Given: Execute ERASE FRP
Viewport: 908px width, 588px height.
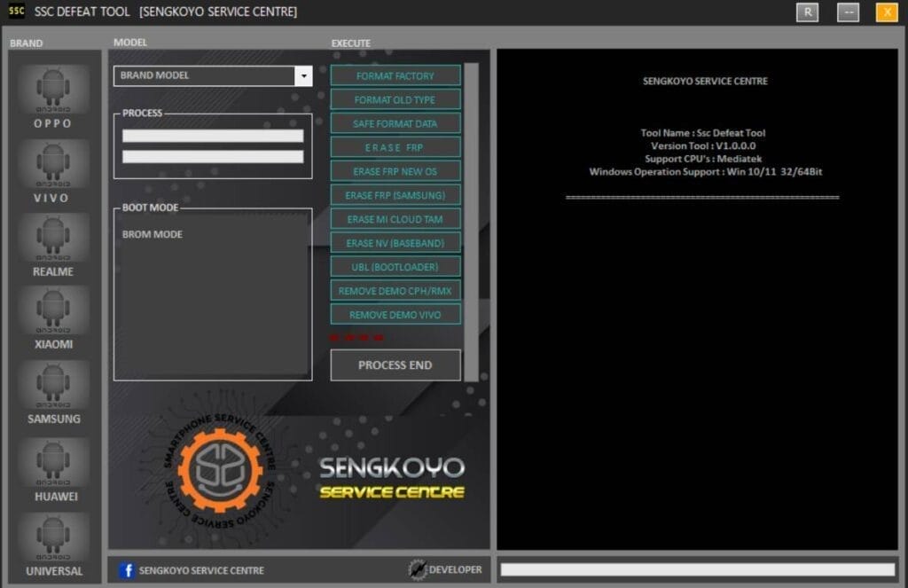Looking at the screenshot, I should [395, 146].
